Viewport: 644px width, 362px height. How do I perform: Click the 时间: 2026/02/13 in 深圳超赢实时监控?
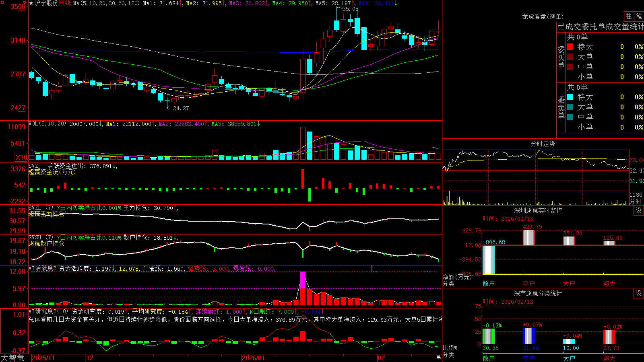(508, 219)
